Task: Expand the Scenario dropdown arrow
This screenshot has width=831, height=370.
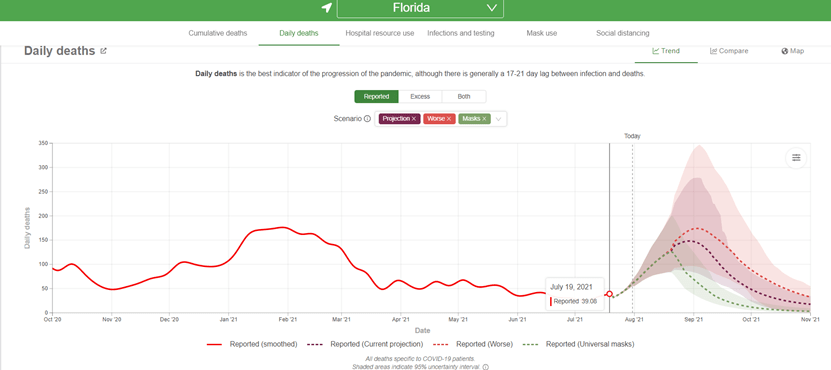Action: 499,119
